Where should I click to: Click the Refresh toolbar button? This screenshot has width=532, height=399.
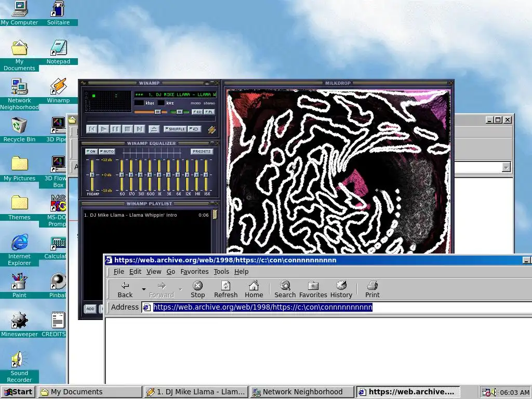coord(225,289)
